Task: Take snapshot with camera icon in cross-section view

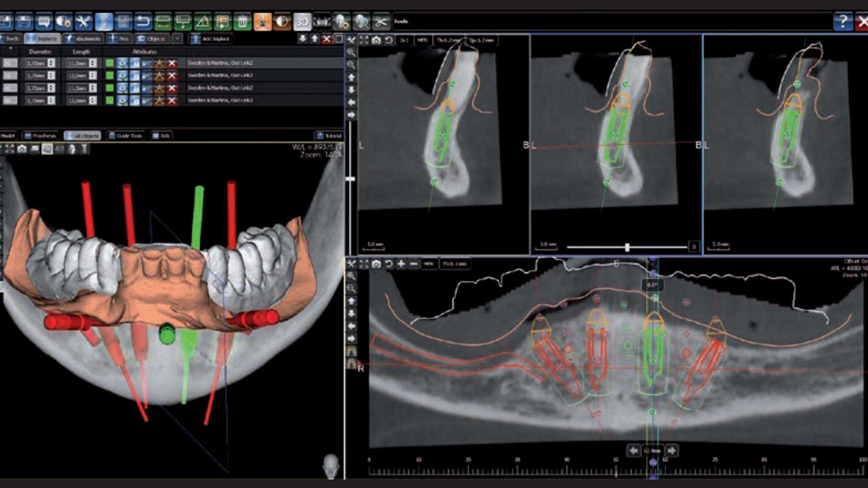Action: (376, 40)
